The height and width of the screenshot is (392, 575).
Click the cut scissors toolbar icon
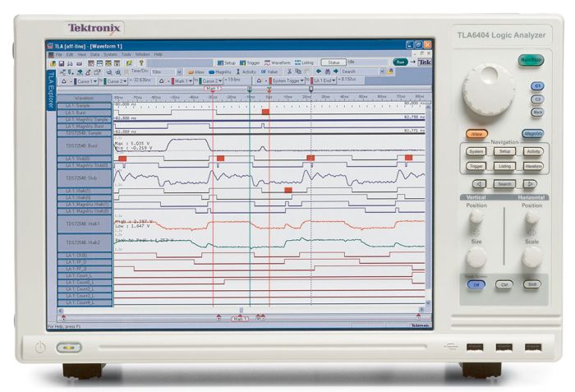289,71
